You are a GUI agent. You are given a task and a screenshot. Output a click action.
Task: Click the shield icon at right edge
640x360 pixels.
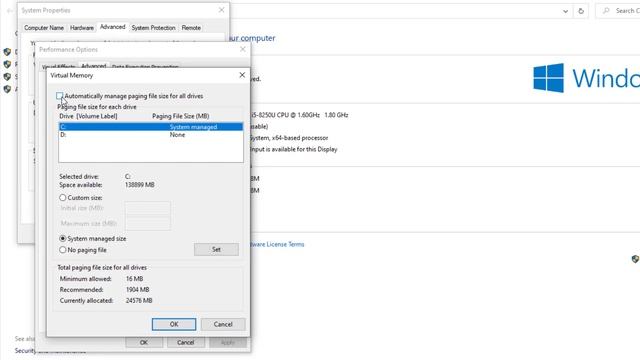pyautogui.click(x=635, y=259)
